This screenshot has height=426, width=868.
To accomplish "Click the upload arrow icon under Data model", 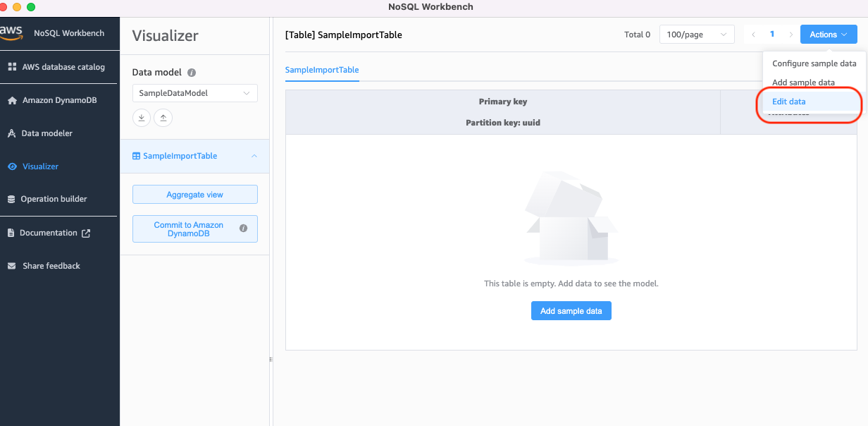I will coord(163,118).
